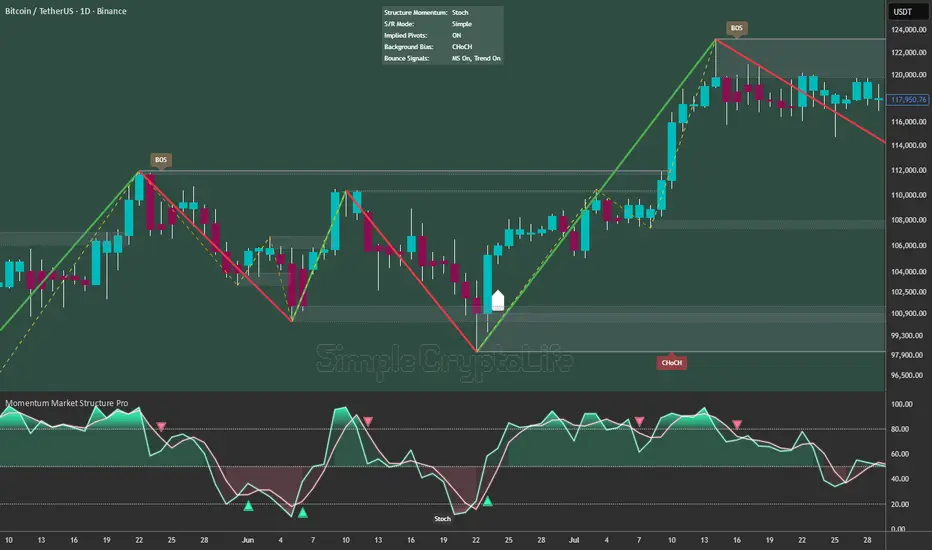Viewport: 932px width, 550px height.
Task: Select the BOS label above the 124,000 high
Action: [x=736, y=28]
